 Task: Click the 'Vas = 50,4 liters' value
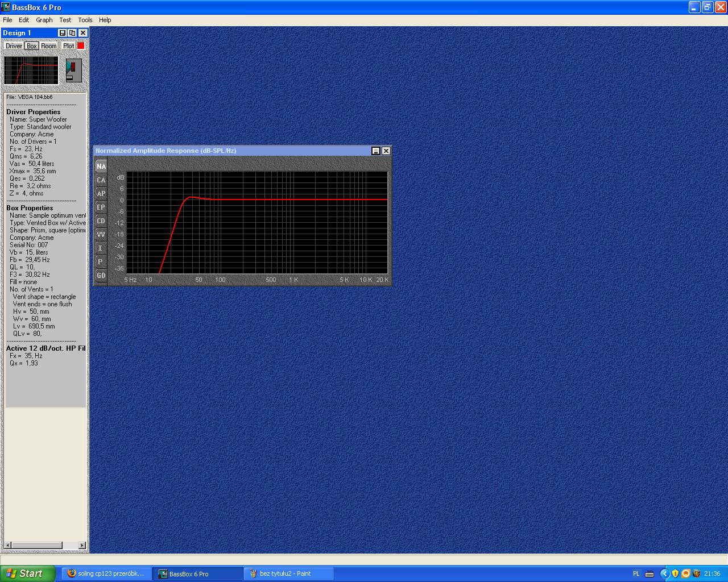coord(32,164)
